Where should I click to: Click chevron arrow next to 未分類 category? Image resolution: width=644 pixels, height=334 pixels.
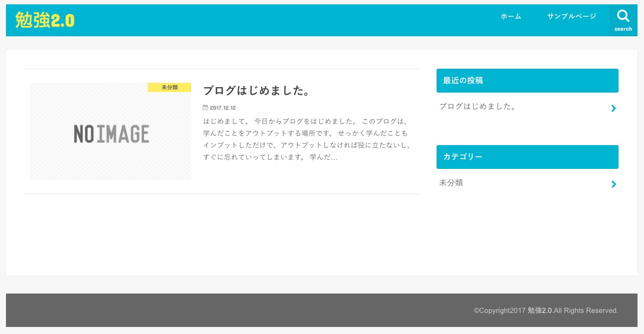[x=614, y=184]
